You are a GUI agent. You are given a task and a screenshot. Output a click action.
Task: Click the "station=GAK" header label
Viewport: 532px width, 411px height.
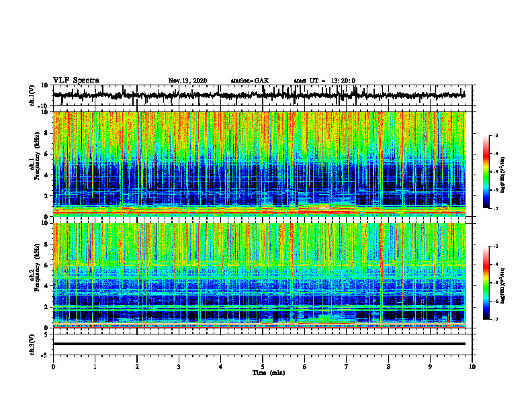[x=250, y=81]
